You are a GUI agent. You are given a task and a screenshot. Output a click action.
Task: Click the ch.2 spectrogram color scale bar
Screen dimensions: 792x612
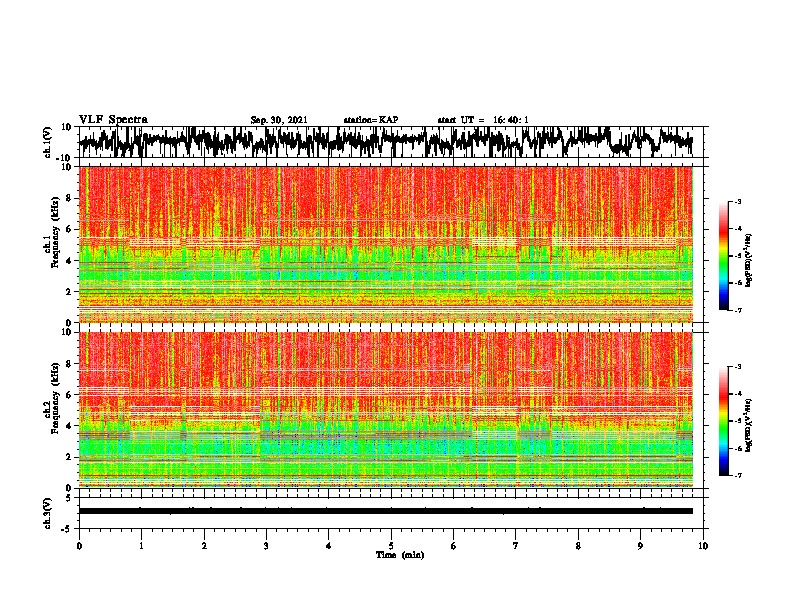[724, 421]
